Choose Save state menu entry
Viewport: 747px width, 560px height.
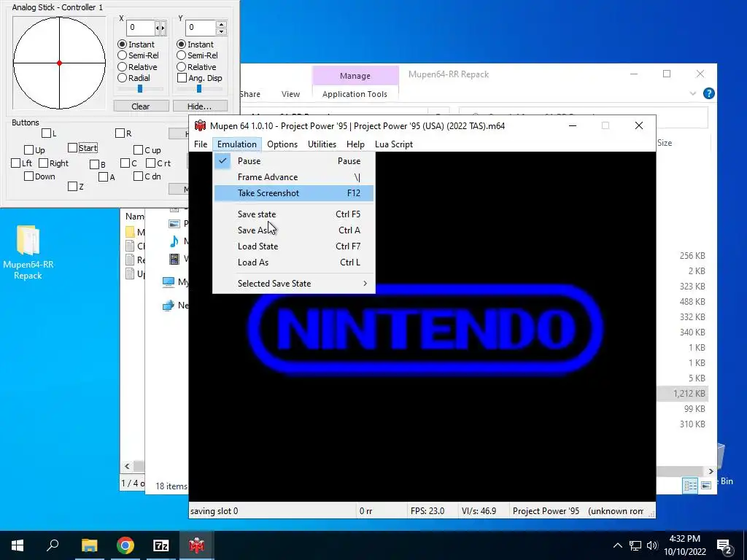pyautogui.click(x=293, y=214)
